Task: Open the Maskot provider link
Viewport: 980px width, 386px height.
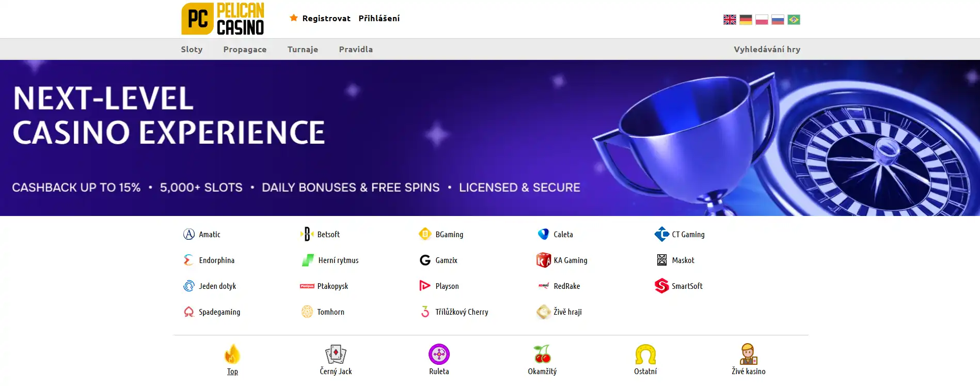Action: click(x=683, y=260)
